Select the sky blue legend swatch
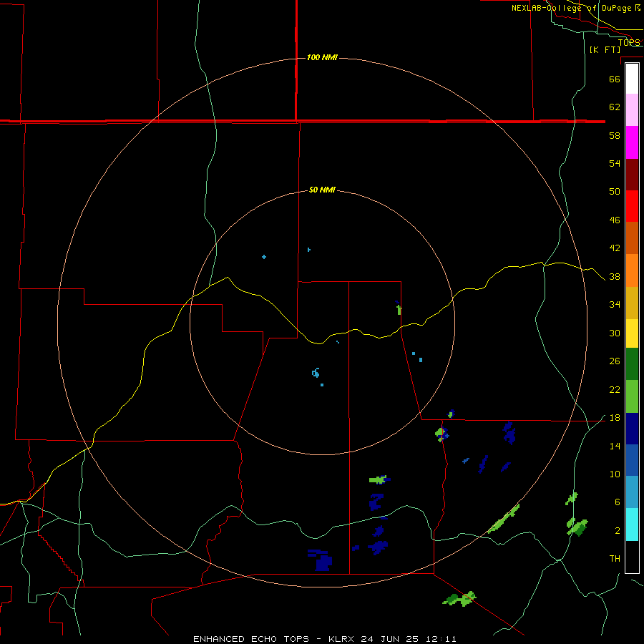Image resolution: width=644 pixels, height=644 pixels. (x=632, y=492)
